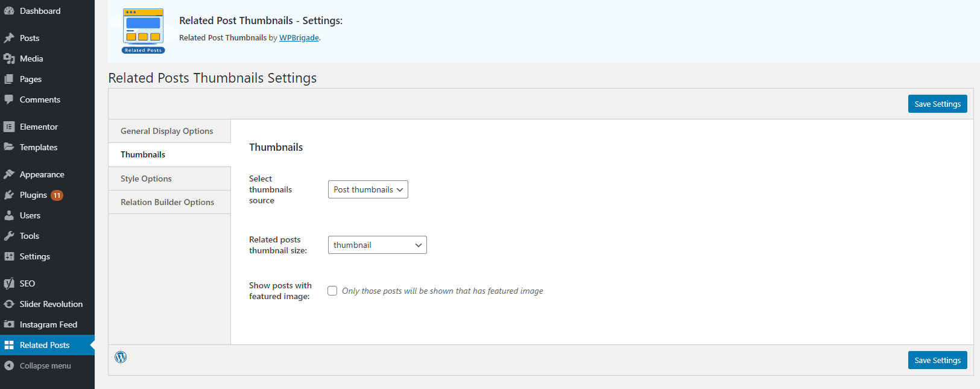Click the 'Show posts with featured image:' label
Viewport: 980px width, 389px height.
click(280, 291)
